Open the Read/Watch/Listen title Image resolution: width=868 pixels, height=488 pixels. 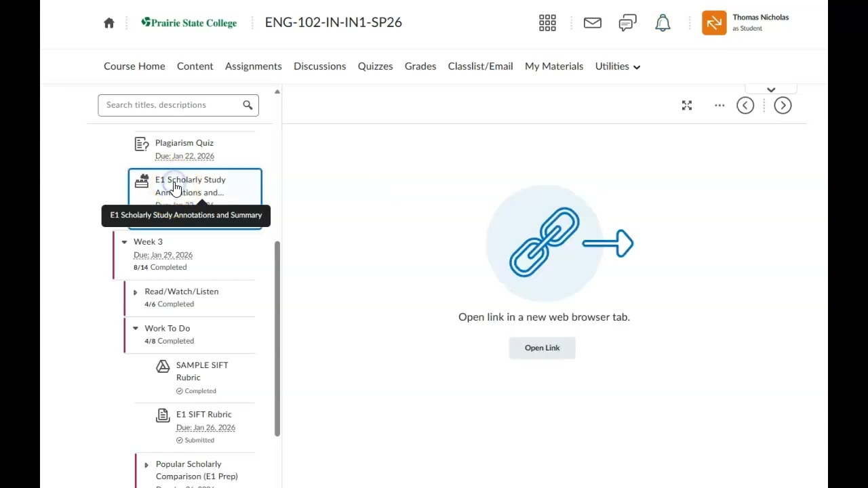point(182,291)
